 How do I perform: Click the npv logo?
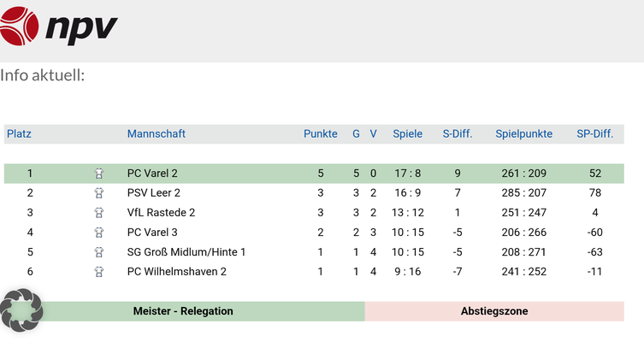[58, 26]
